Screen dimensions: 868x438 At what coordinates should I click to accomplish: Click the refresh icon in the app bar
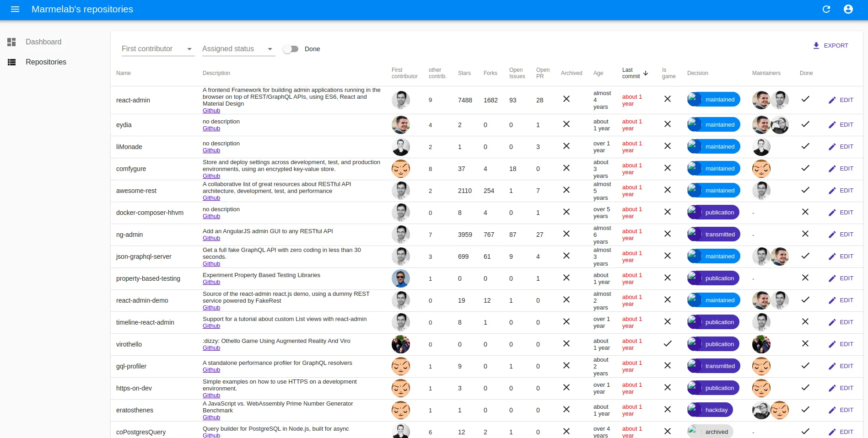(x=826, y=9)
